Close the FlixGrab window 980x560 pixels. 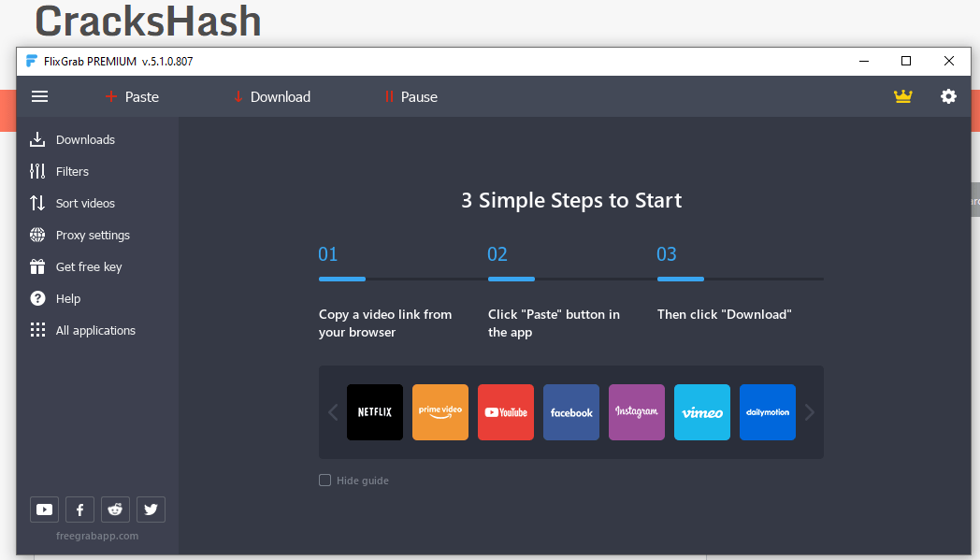point(949,62)
